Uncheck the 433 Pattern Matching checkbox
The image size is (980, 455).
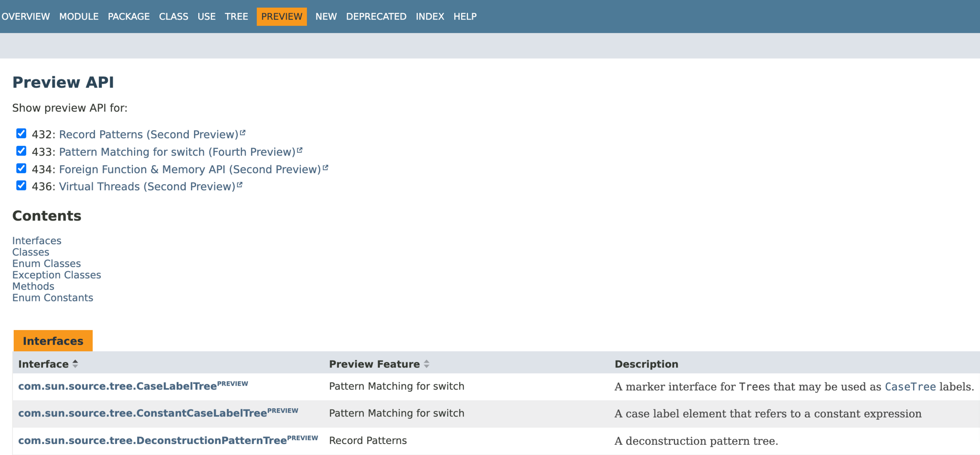21,151
